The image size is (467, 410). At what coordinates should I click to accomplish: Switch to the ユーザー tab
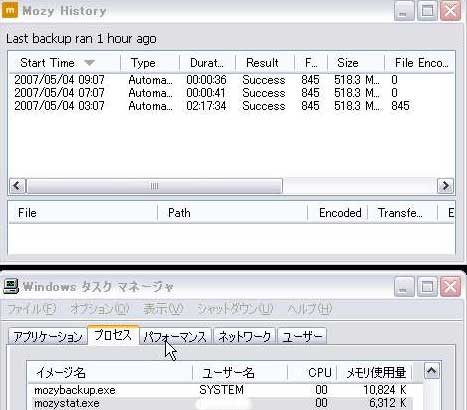click(x=302, y=336)
